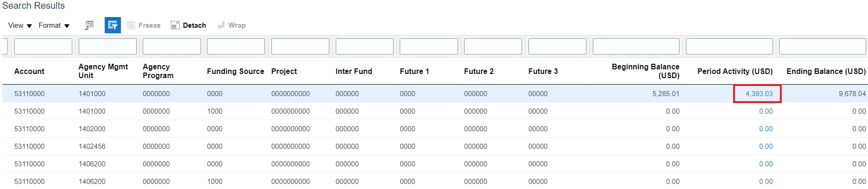Click the Ending Balance (USD) column header
This screenshot has width=868, height=189.
pyautogui.click(x=825, y=71)
